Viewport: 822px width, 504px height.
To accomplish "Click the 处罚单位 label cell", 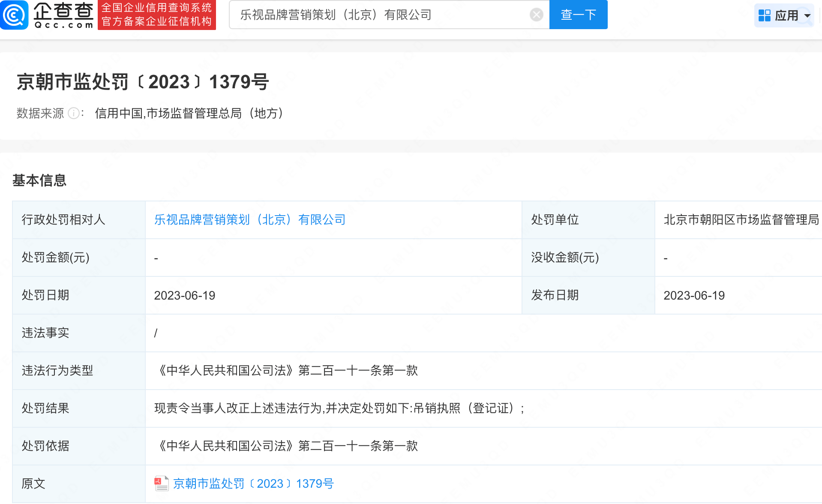I will tap(588, 220).
